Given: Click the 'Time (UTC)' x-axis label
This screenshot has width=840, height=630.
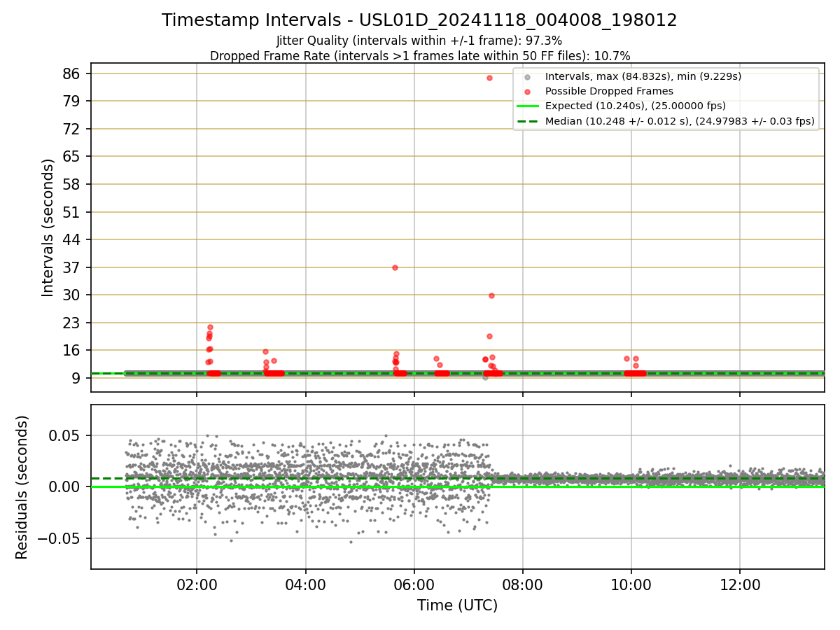Looking at the screenshot, I should click(x=457, y=605).
